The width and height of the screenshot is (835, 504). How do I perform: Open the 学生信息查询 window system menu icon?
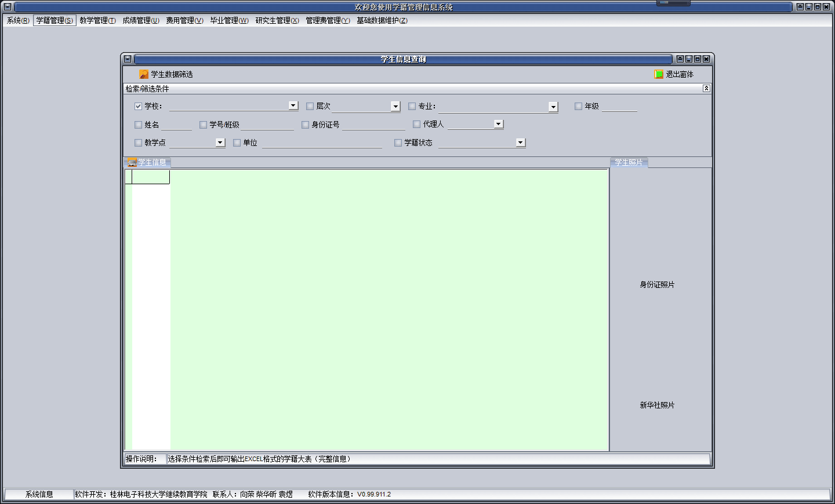pyautogui.click(x=128, y=59)
